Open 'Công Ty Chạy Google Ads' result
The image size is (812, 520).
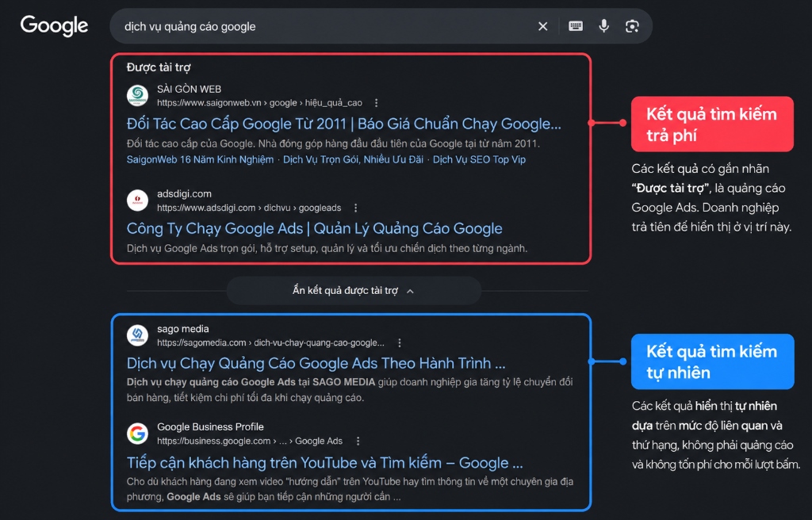(x=314, y=228)
